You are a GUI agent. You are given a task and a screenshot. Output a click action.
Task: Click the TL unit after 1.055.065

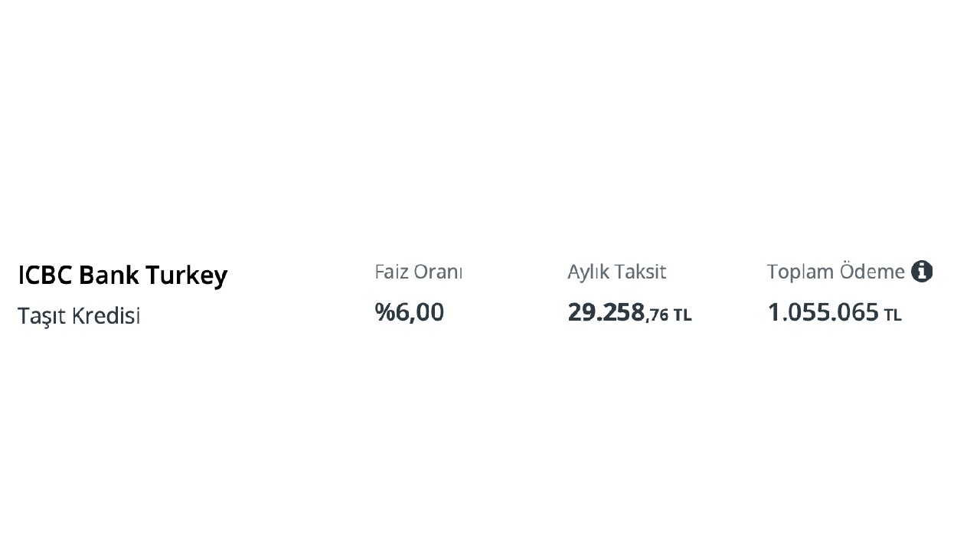893,315
